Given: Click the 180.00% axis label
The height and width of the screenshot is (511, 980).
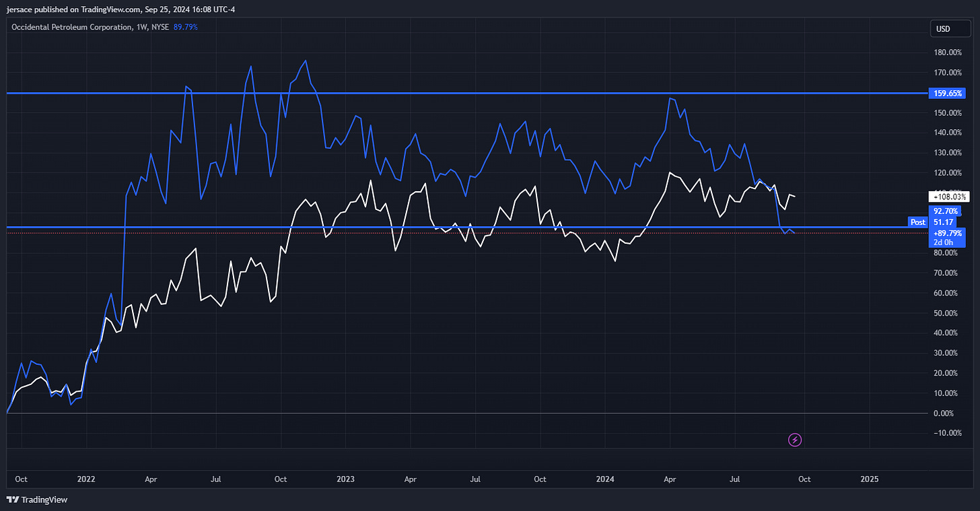Looking at the screenshot, I should pyautogui.click(x=948, y=53).
